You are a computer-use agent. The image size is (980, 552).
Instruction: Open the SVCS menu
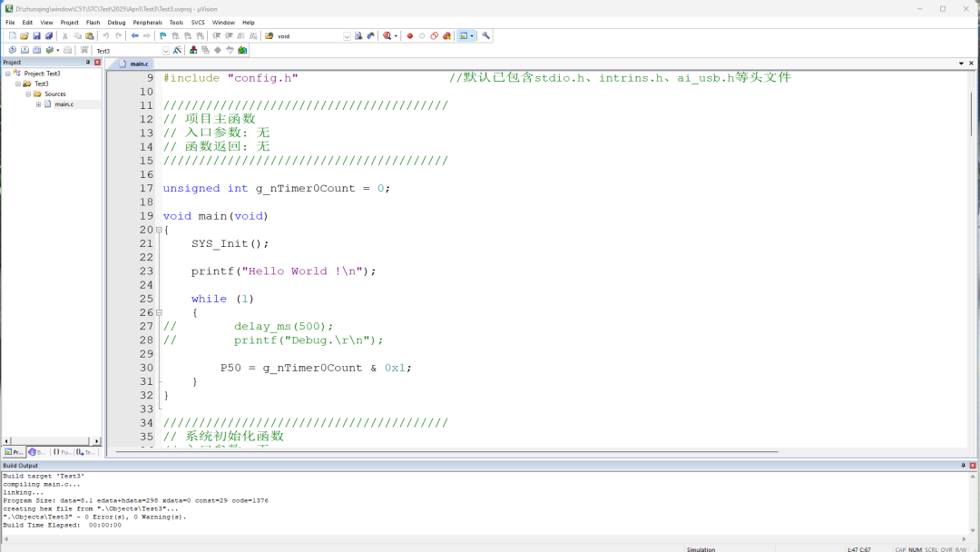(198, 23)
